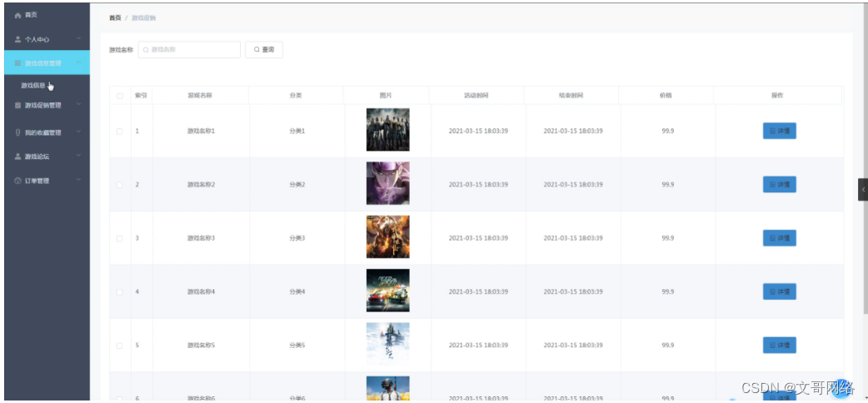This screenshot has width=868, height=403.
Task: Click the list icon beside 游戏信息管理
Action: [x=17, y=63]
